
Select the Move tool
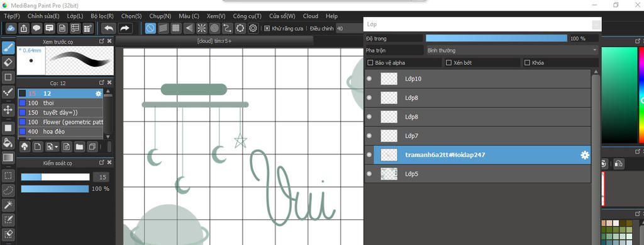click(8, 110)
